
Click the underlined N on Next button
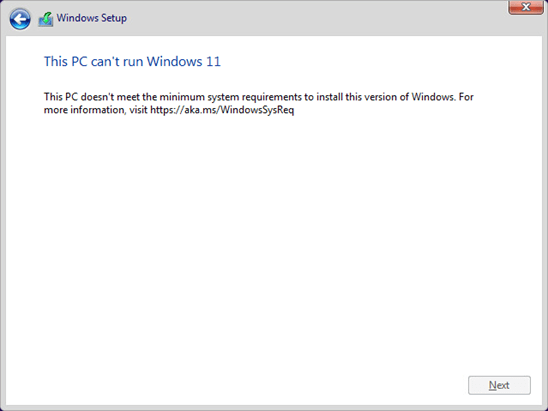coord(492,385)
